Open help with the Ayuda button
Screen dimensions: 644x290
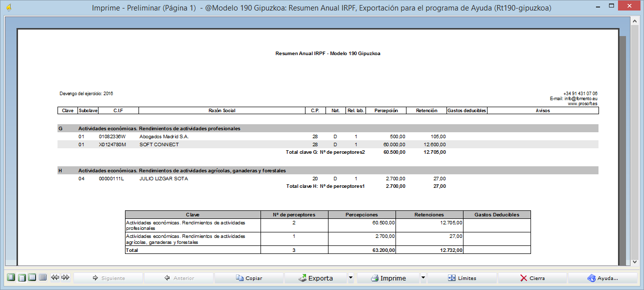(x=602, y=278)
